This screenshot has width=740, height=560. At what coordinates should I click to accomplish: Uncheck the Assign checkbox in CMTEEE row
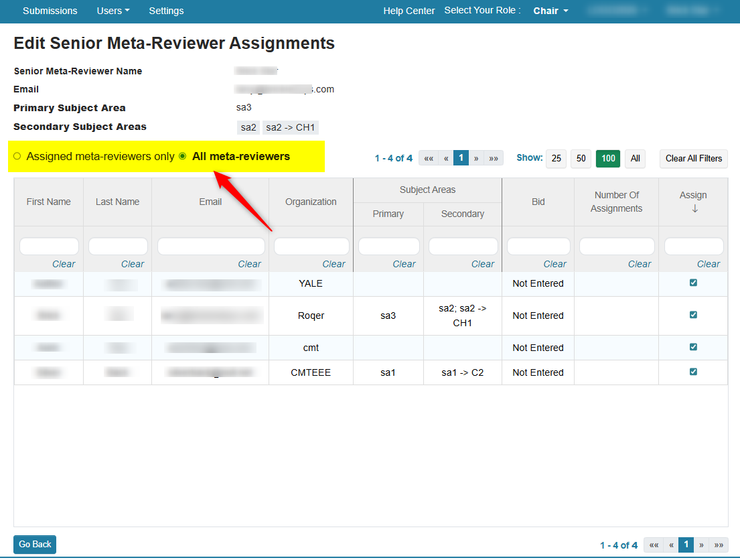click(693, 372)
